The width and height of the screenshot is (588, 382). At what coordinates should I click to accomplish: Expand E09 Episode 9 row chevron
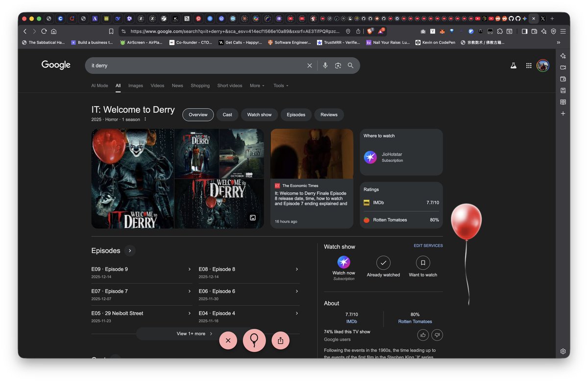(x=190, y=269)
